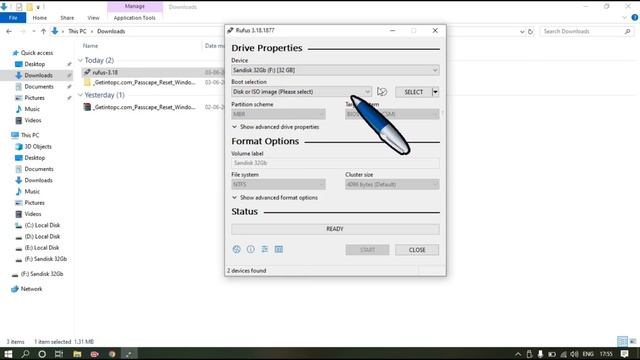Open the Windows Start menu
The height and width of the screenshot is (360, 640).
point(8,354)
